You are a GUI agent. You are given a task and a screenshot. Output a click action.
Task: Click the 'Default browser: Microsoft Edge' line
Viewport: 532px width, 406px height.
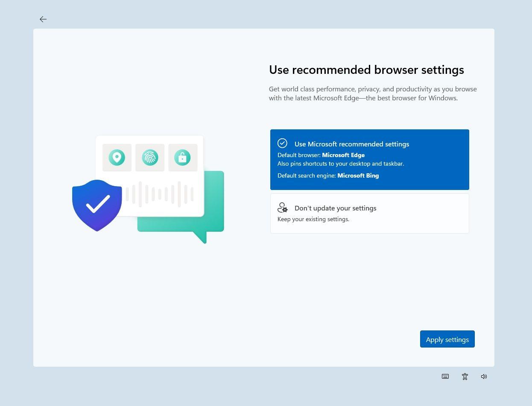click(321, 155)
